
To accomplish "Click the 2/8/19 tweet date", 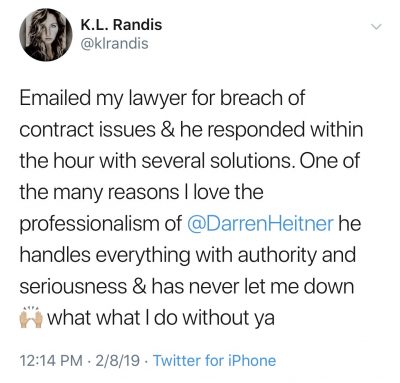I will click(118, 361).
